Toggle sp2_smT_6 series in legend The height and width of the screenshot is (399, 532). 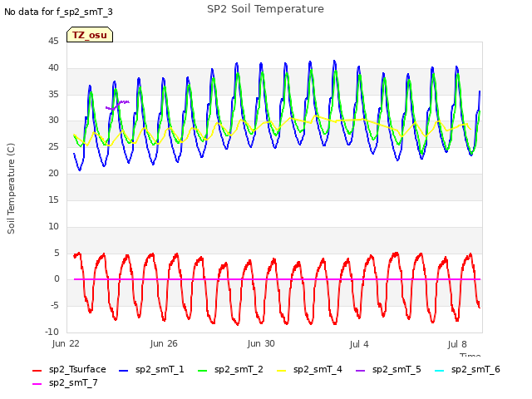(467, 369)
